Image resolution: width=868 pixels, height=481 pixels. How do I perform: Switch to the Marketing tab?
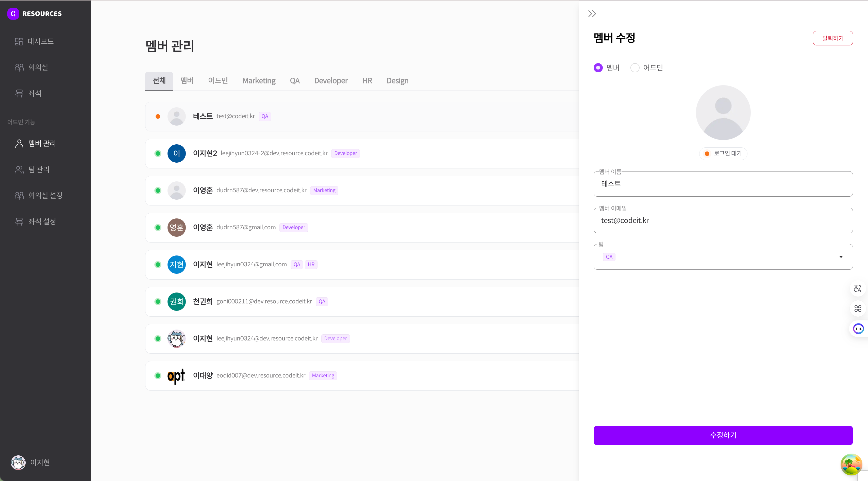pyautogui.click(x=259, y=81)
